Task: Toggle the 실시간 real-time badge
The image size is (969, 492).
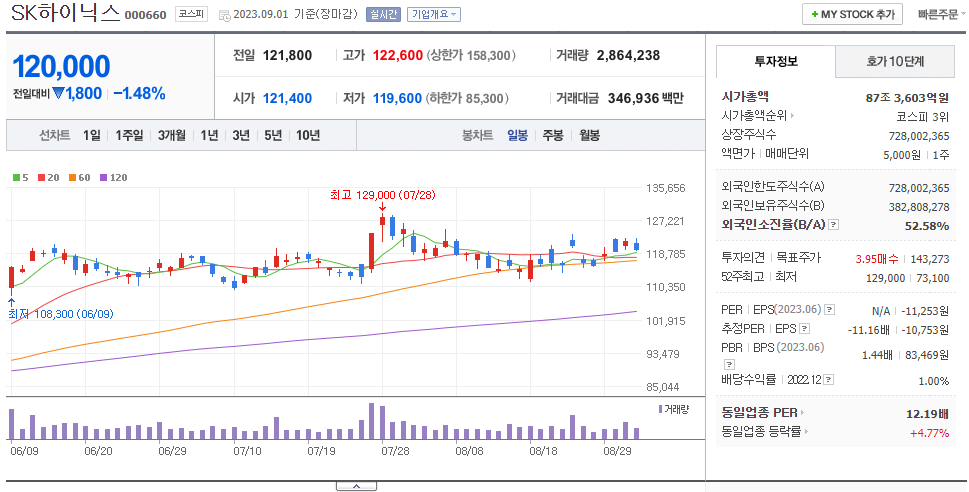Action: [383, 14]
